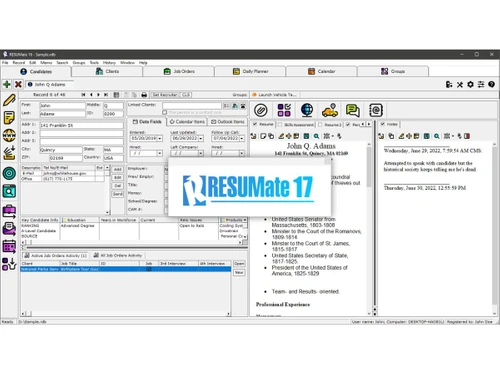Click the address book at-sign icon

tap(376, 110)
